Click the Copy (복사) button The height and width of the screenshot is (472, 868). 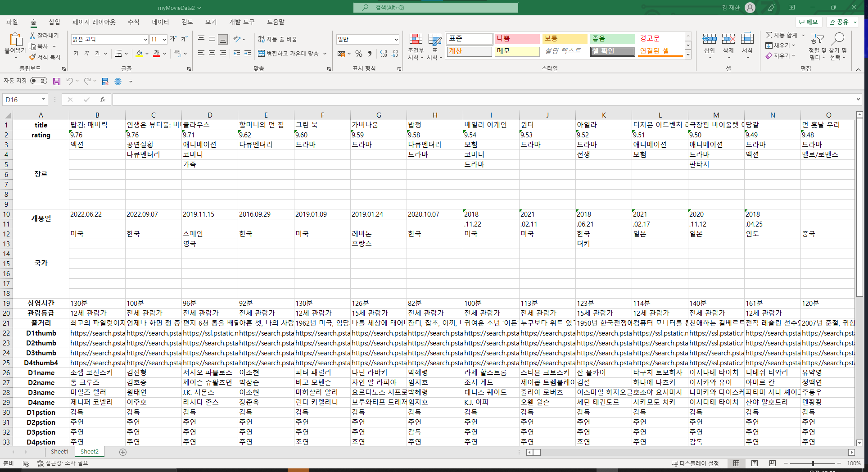coord(39,46)
